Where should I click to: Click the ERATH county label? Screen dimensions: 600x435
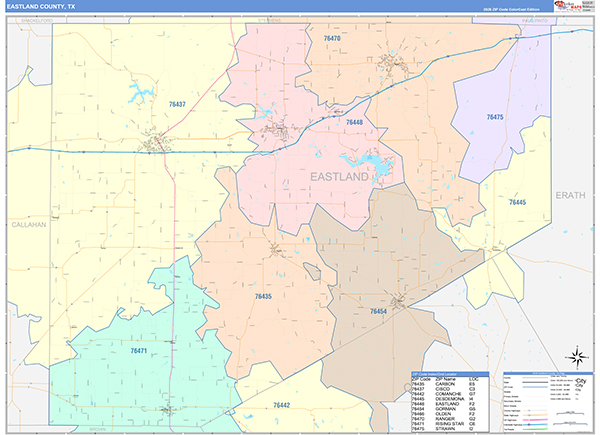570,196
